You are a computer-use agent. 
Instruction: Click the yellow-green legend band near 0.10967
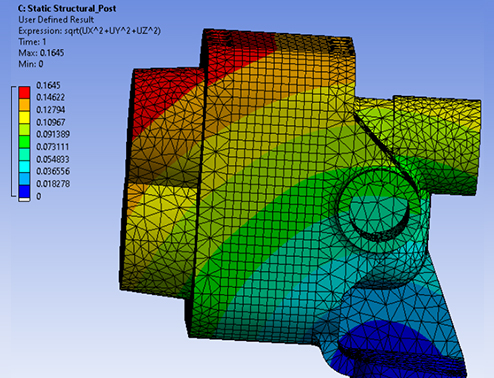click(x=24, y=129)
